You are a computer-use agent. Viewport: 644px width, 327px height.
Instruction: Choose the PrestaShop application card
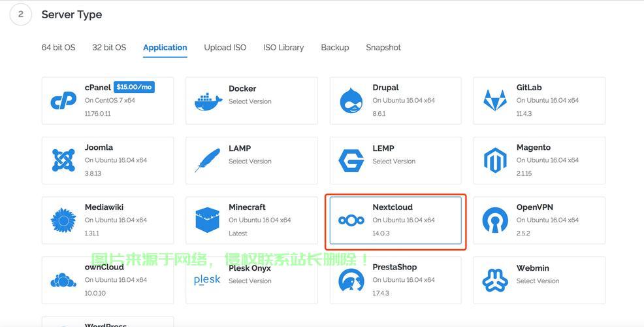(395, 280)
